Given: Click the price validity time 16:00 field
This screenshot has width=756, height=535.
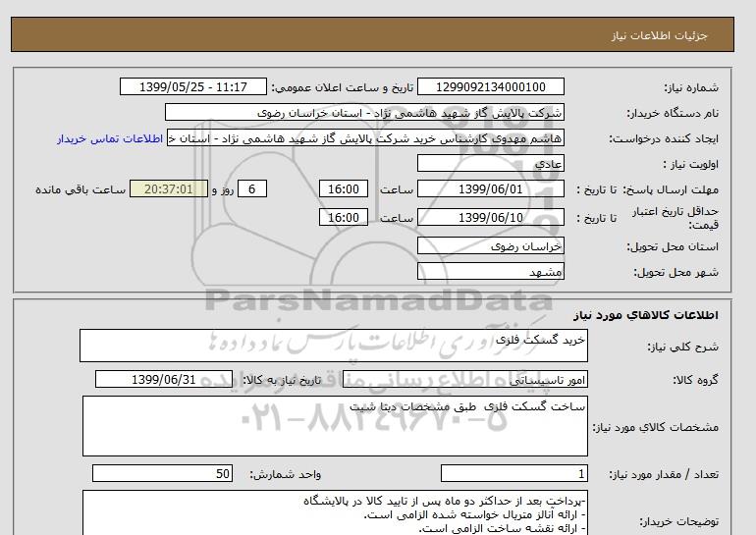Looking at the screenshot, I should [344, 217].
